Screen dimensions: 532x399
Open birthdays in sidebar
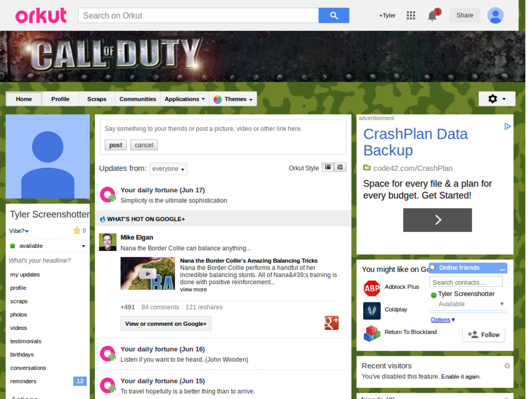pos(22,354)
